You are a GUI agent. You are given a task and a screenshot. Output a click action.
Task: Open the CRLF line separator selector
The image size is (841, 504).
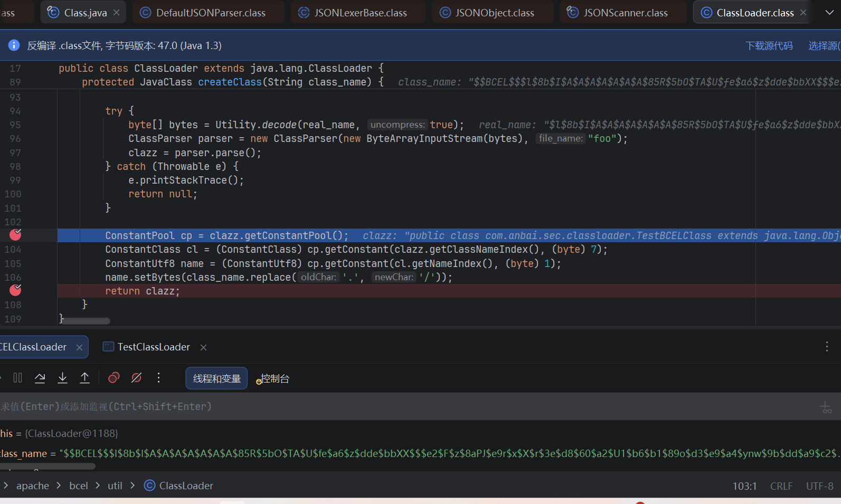781,486
